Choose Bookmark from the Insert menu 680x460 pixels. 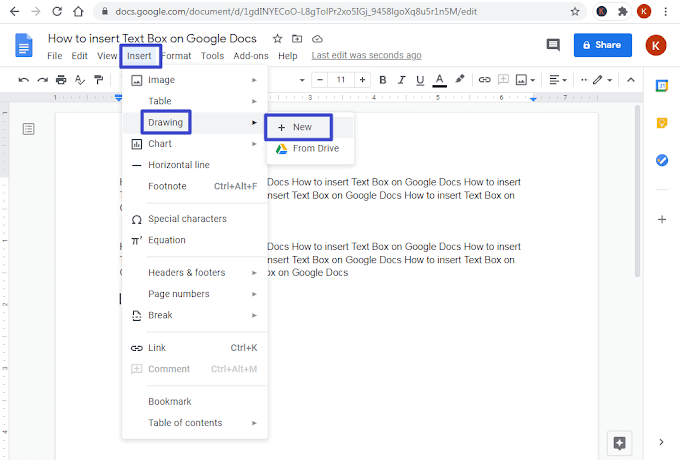coord(195,401)
